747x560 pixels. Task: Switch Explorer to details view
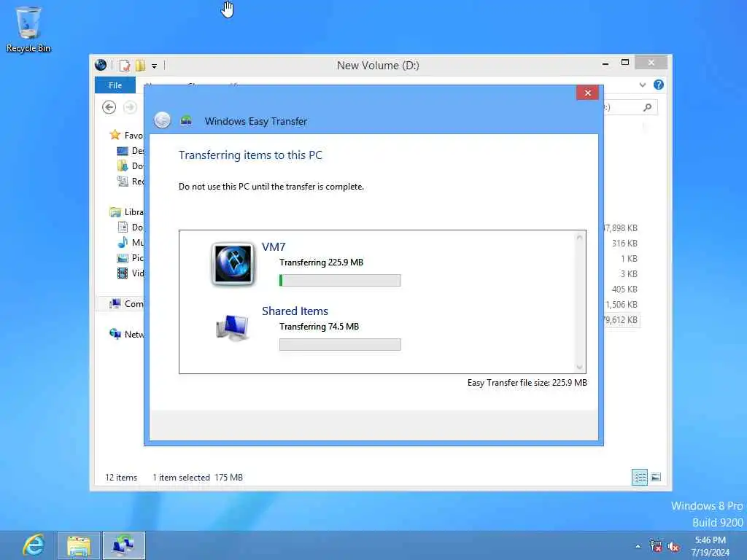click(x=639, y=477)
